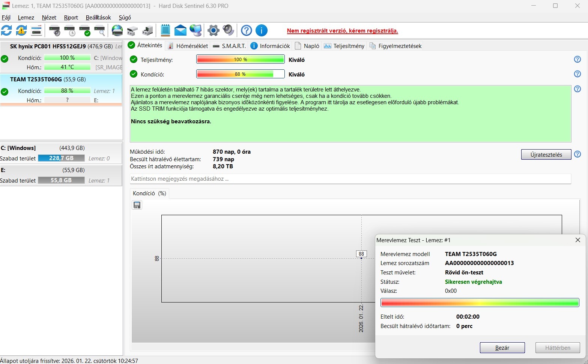Click the disk with green check icon
The height and width of the screenshot is (364, 588).
click(85, 30)
